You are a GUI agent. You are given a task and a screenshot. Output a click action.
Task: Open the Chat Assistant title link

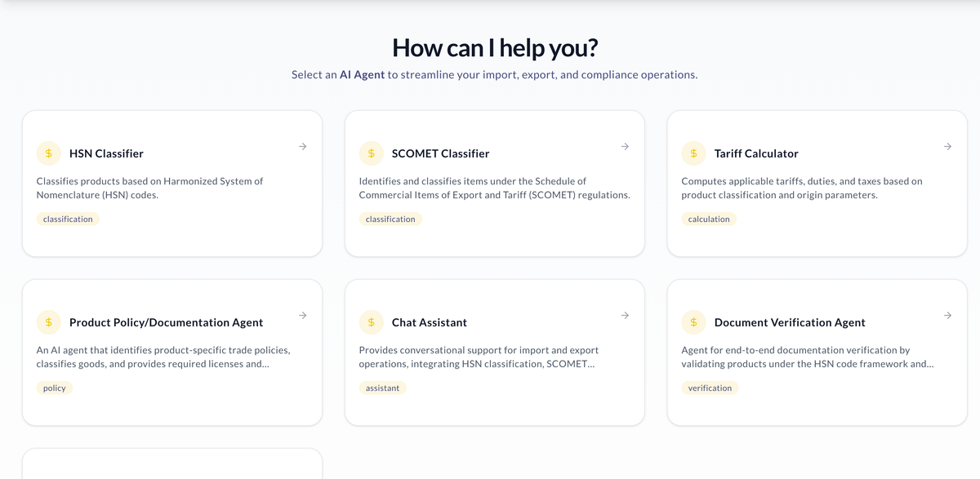coord(430,322)
